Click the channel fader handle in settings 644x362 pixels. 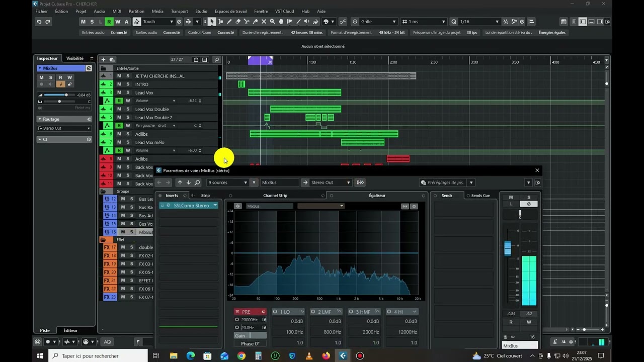(508, 248)
